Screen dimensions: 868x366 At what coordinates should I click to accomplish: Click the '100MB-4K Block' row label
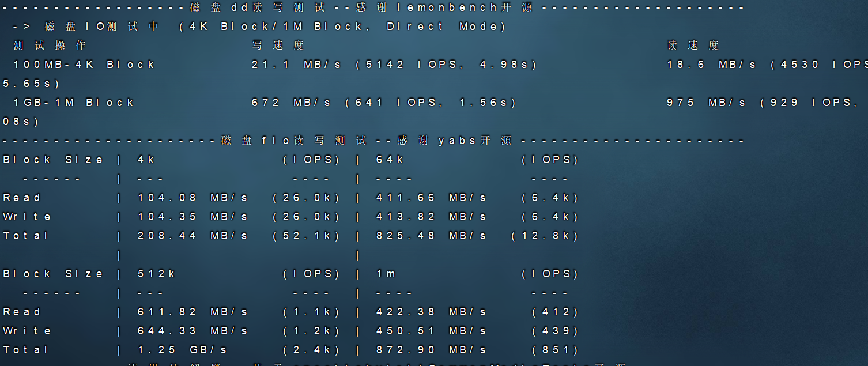click(x=84, y=65)
